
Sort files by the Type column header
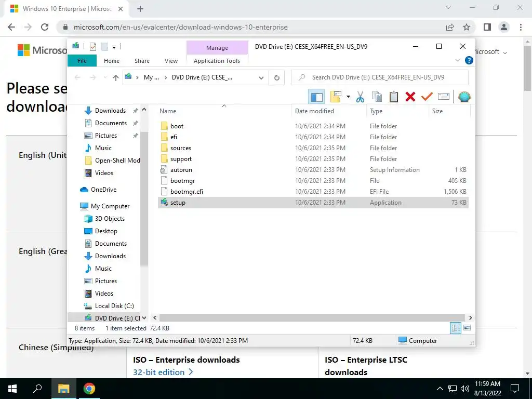coord(397,111)
